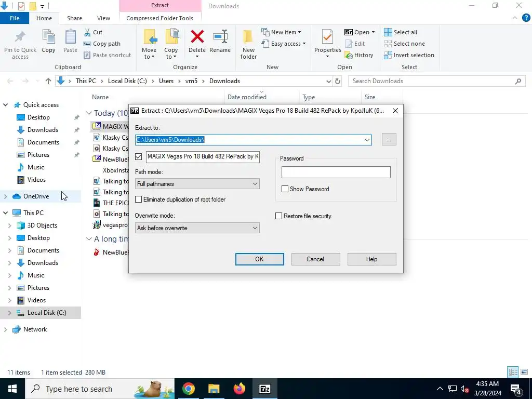Switch to the Share ribbon tab
Image resolution: width=532 pixels, height=399 pixels.
pyautogui.click(x=74, y=18)
